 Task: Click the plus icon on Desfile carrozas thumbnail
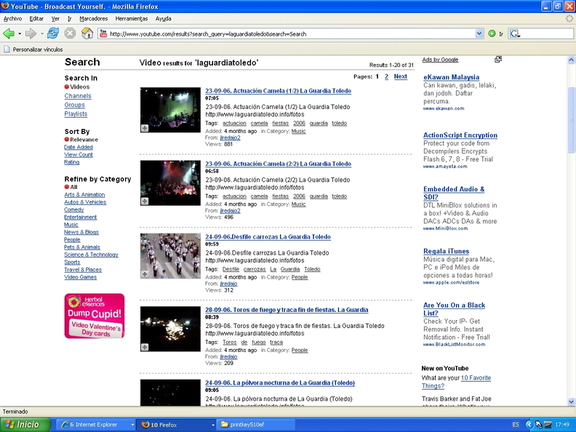[x=144, y=274]
